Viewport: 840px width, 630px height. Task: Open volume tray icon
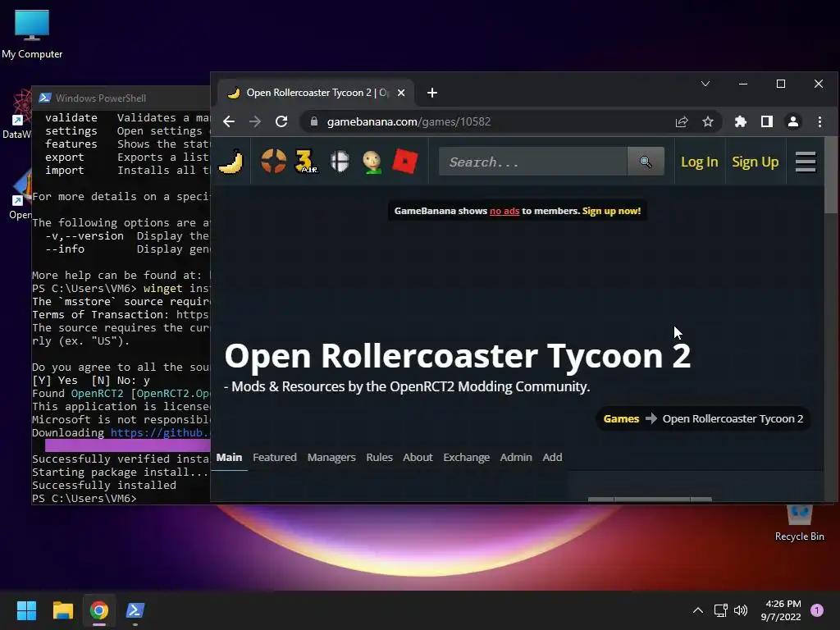click(x=741, y=610)
